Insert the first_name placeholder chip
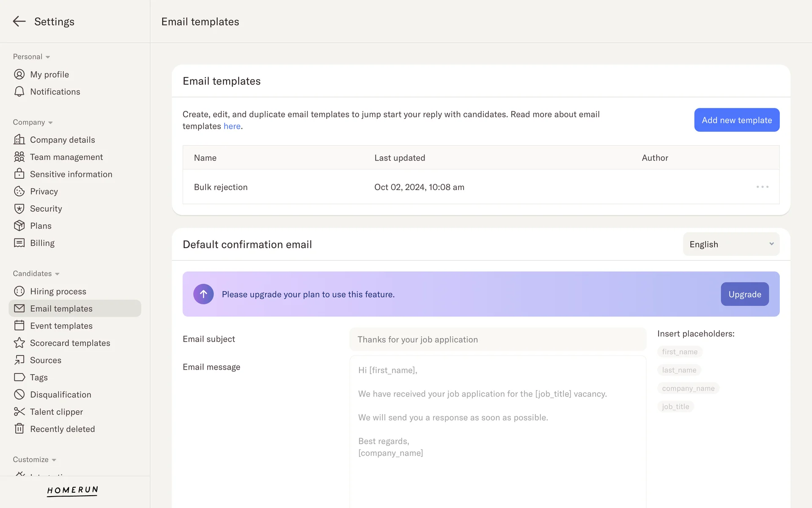The image size is (812, 508). point(679,352)
